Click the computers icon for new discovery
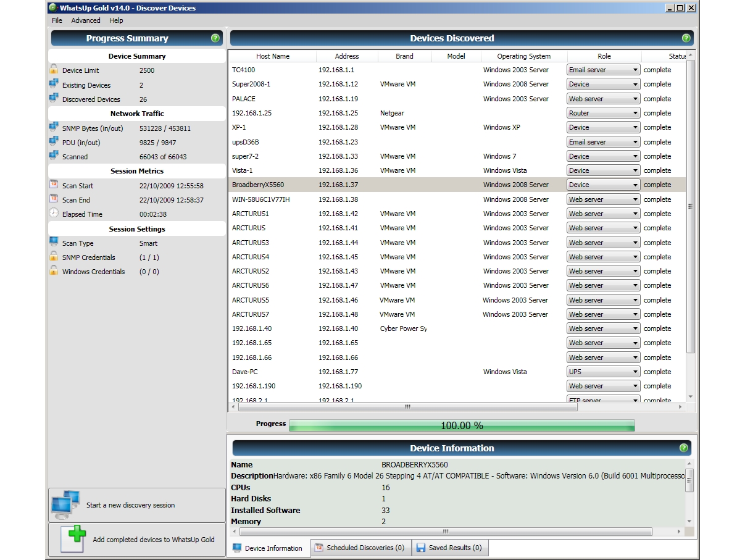The height and width of the screenshot is (560, 745). coord(65,505)
